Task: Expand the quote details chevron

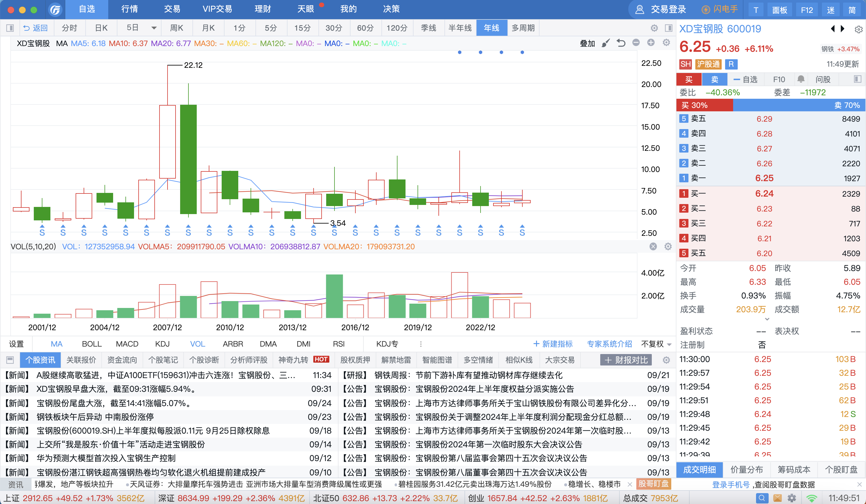Action: coord(767,319)
